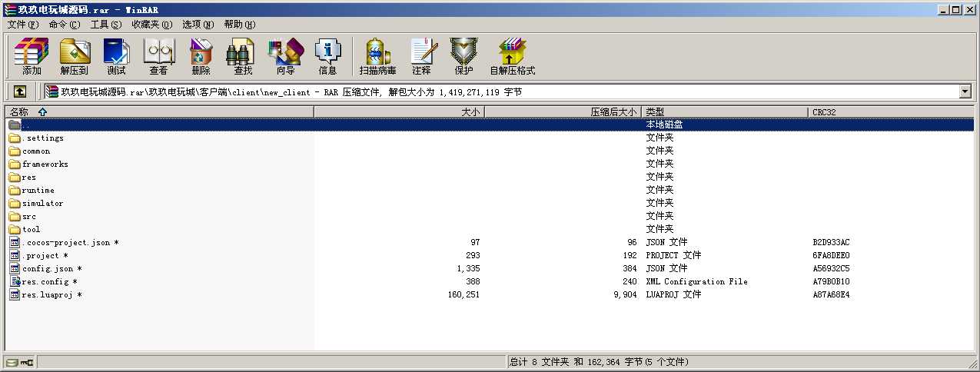Viewport: 980px width, 372px height.
Task: Sort by the 名称 column header
Action: click(x=159, y=112)
